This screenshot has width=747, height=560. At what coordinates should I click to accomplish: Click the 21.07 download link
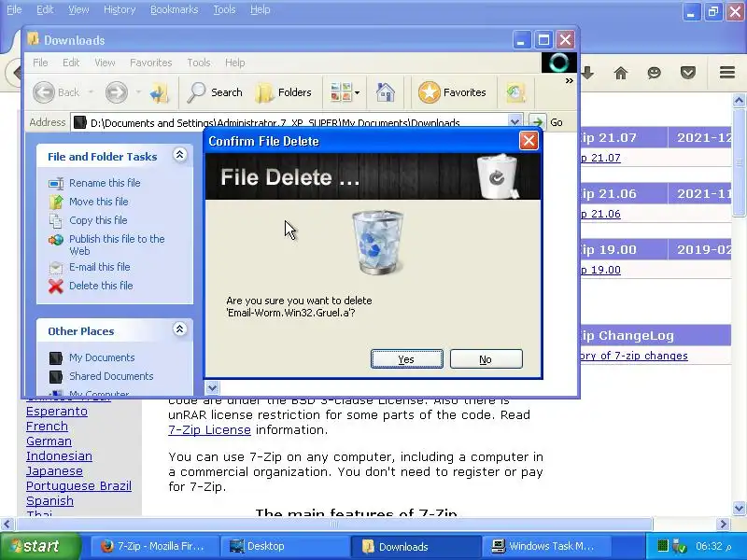tap(600, 158)
